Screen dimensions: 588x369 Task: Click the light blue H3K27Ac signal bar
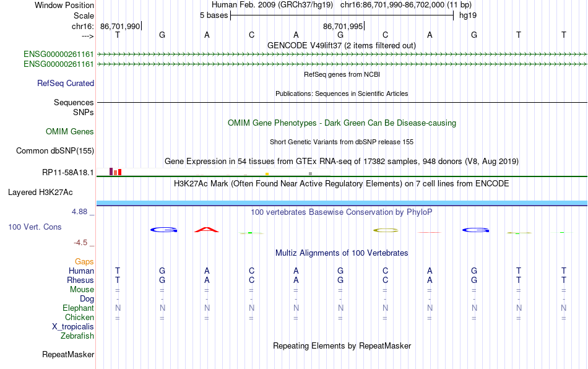click(x=342, y=203)
